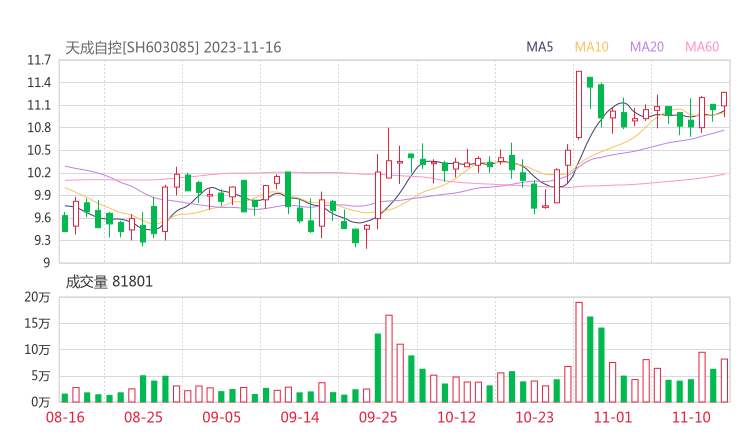Click the 11-10 date label
This screenshot has height=440, width=740.
691,418
